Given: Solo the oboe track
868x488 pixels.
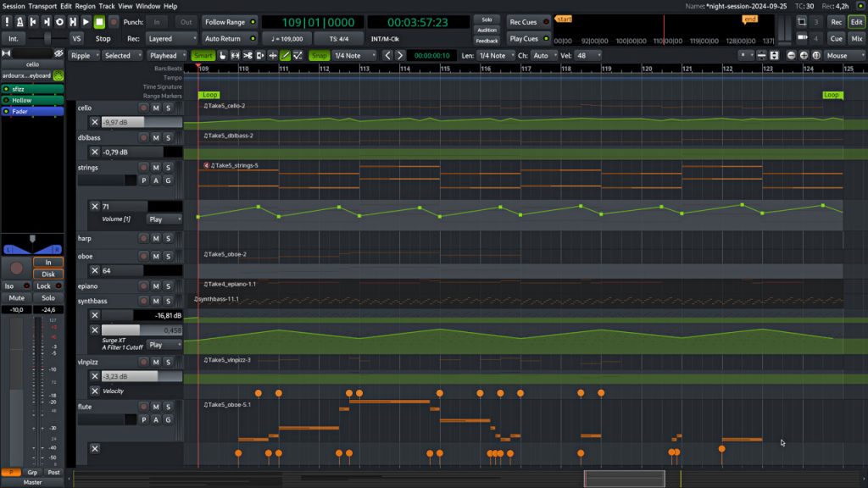Looking at the screenshot, I should point(168,256).
